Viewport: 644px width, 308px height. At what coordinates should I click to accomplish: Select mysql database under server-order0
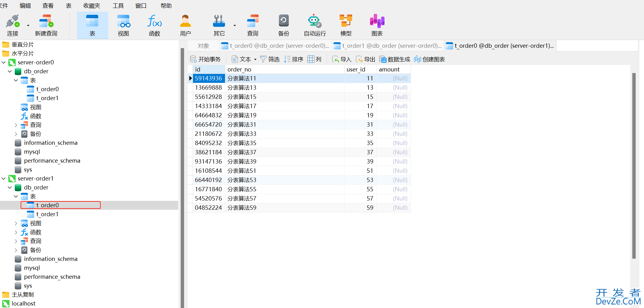[27, 152]
